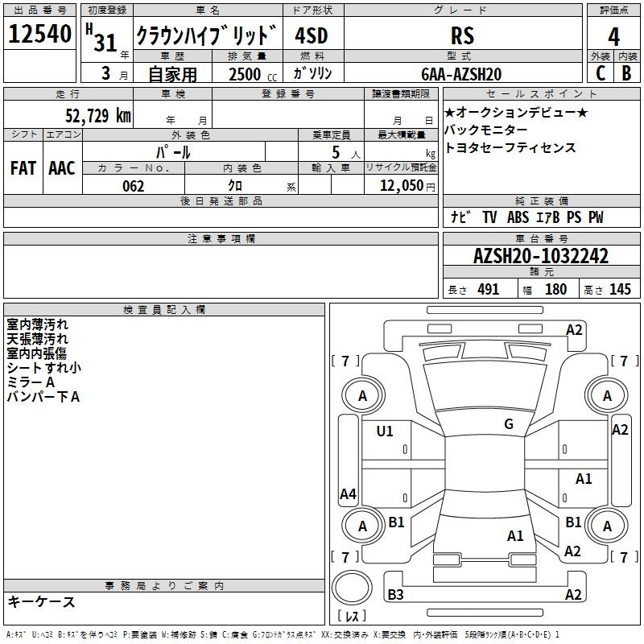Select the shift type FAT
Screen dimensions: 644x644
[x=23, y=168]
